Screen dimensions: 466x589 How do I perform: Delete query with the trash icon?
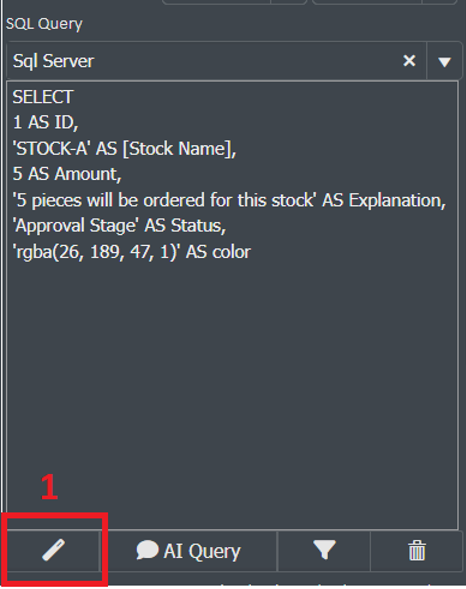(416, 551)
